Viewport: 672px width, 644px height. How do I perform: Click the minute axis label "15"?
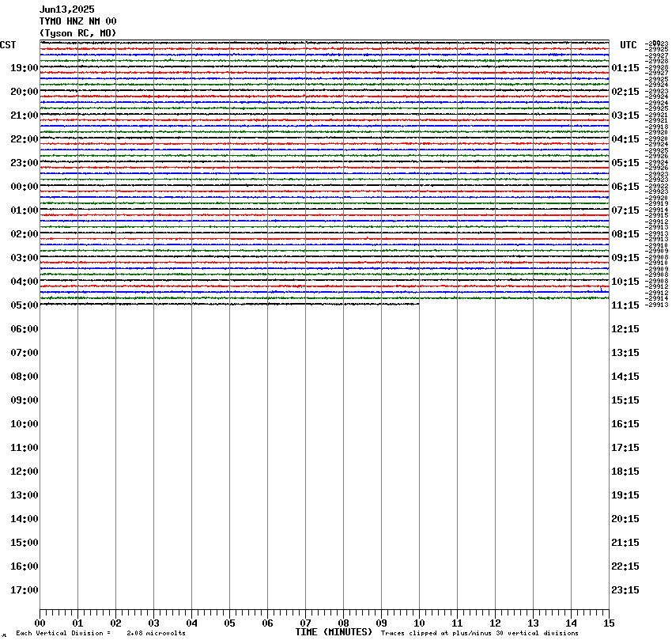point(609,623)
